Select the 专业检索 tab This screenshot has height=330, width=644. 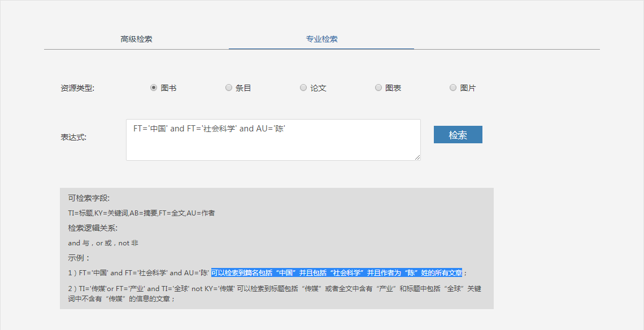321,39
